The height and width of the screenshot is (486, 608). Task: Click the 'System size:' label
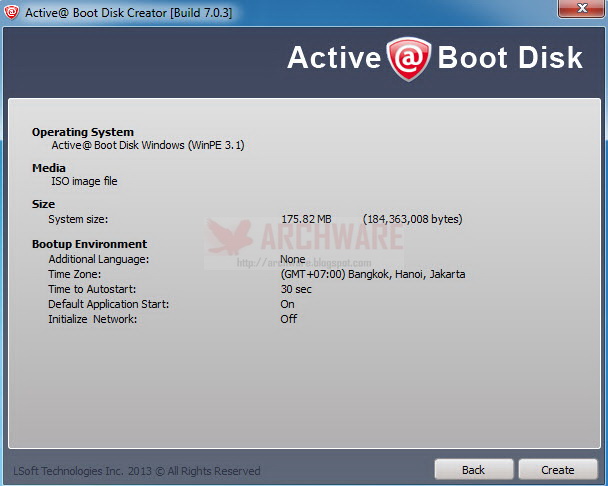pyautogui.click(x=78, y=219)
